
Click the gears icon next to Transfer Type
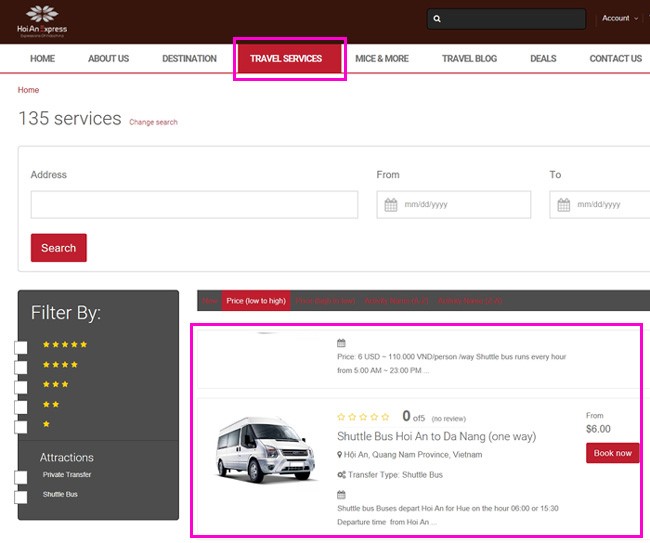click(x=341, y=475)
